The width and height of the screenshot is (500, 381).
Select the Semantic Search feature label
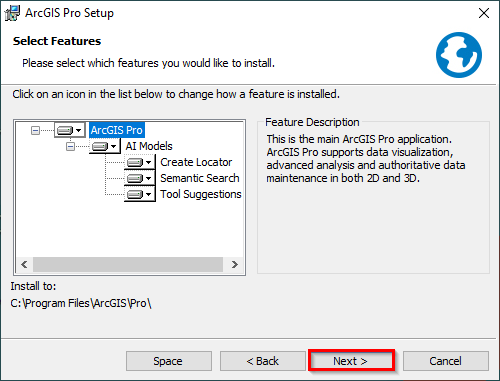click(200, 178)
